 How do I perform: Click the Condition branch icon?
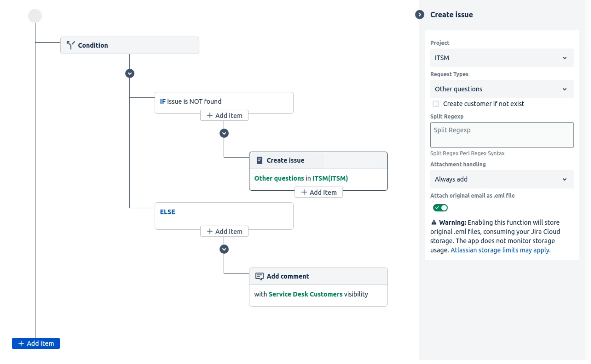pos(70,45)
